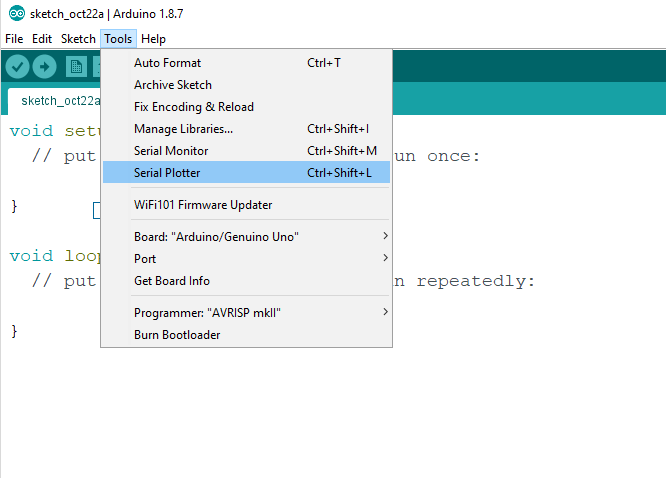Screen dimensions: 666x478
Task: Choose Fix Encoding & Reload
Action: pos(246,107)
